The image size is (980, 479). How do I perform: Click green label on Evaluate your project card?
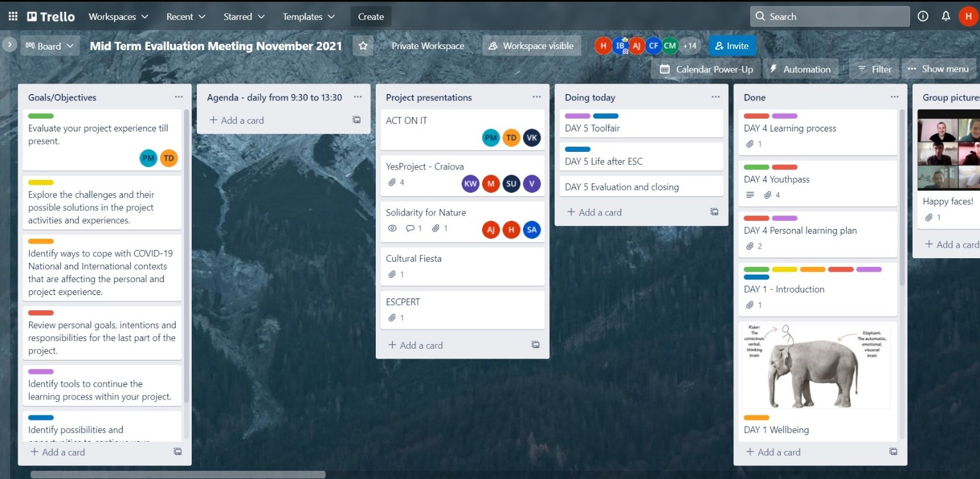coord(41,116)
